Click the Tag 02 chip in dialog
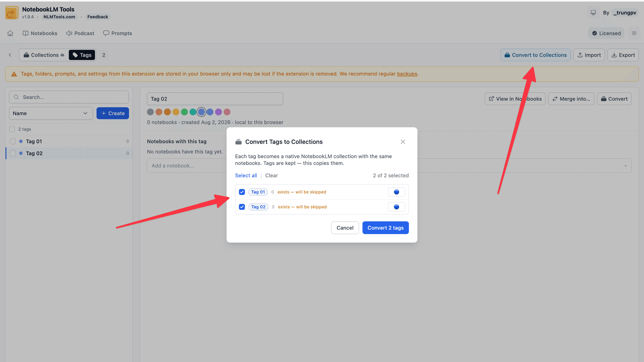This screenshot has height=362, width=644. [x=258, y=207]
